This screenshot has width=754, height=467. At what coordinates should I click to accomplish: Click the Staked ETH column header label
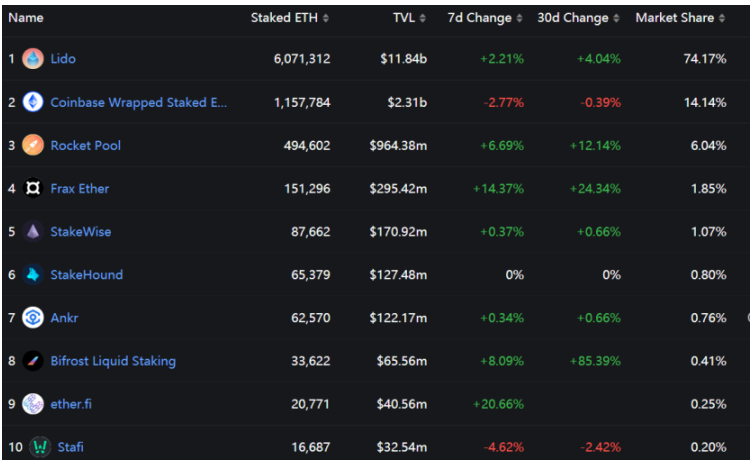284,18
